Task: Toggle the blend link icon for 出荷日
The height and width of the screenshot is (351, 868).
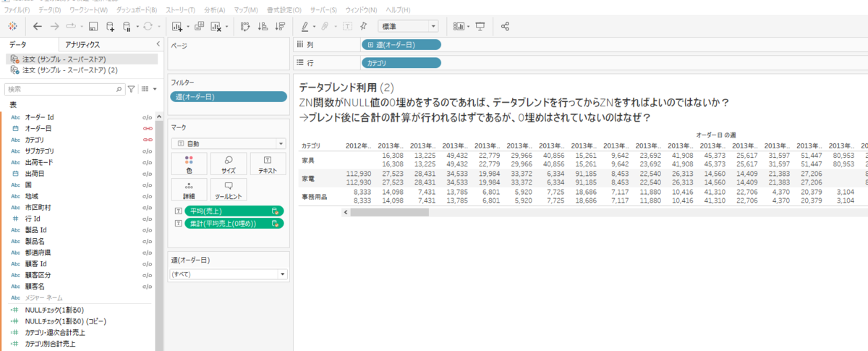Action: pos(147,174)
